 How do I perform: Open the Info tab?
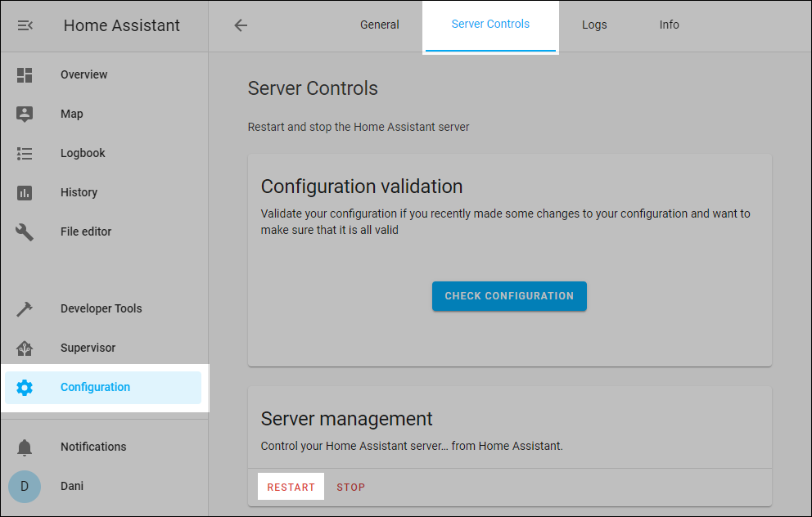tap(669, 25)
